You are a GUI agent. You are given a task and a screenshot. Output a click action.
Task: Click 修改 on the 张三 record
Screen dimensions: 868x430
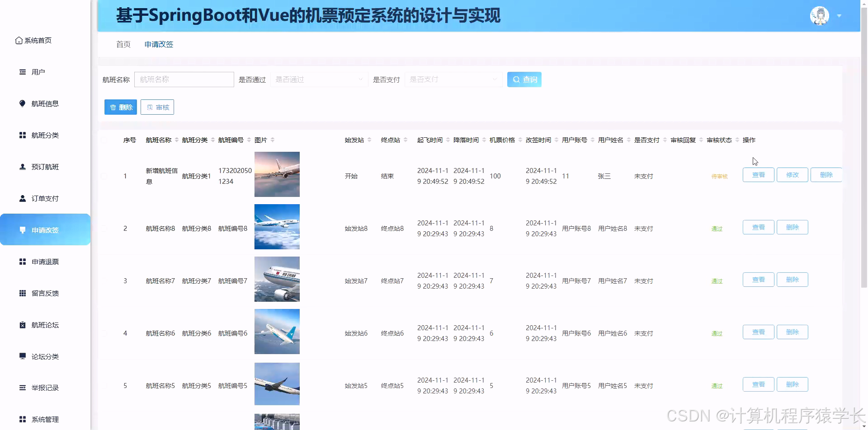coord(792,175)
